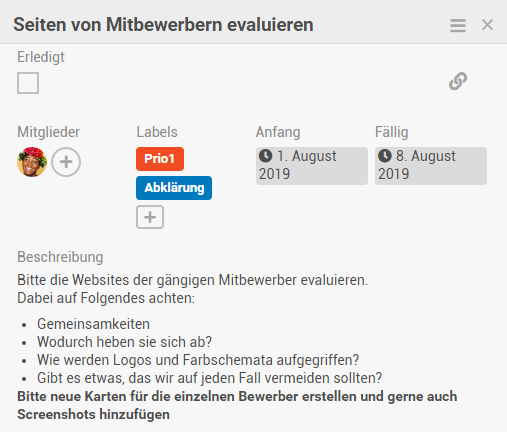Click the red Prio1 label
This screenshot has width=507, height=432.
[x=160, y=159]
